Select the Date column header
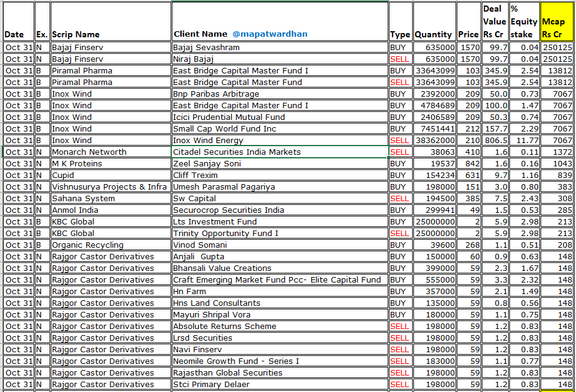 (19, 21)
